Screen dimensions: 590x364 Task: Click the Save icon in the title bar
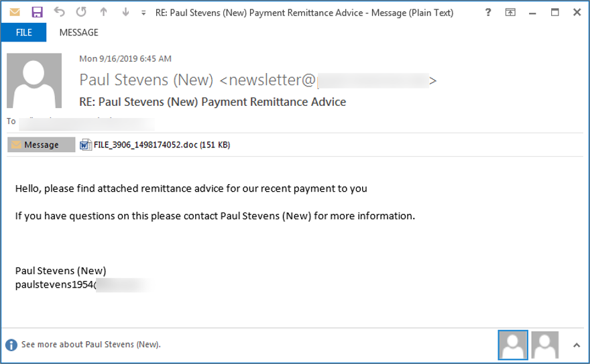37,12
